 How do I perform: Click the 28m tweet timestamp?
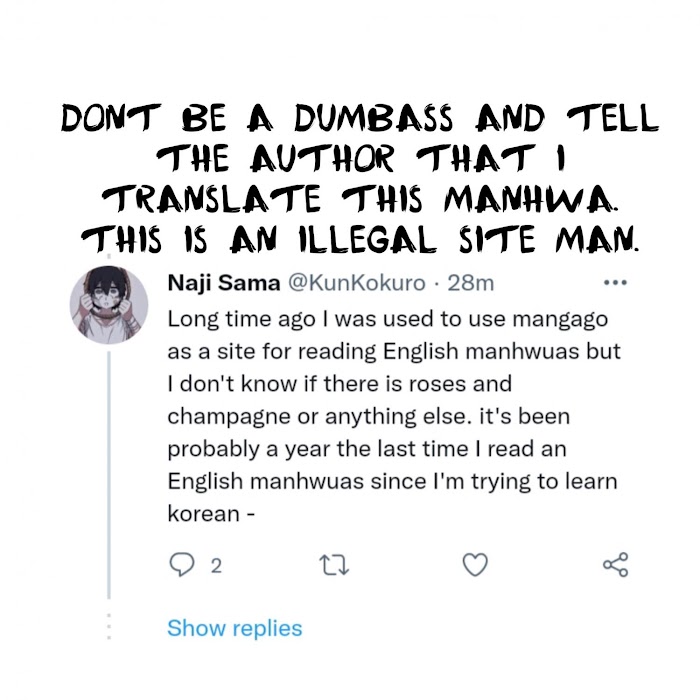point(471,284)
